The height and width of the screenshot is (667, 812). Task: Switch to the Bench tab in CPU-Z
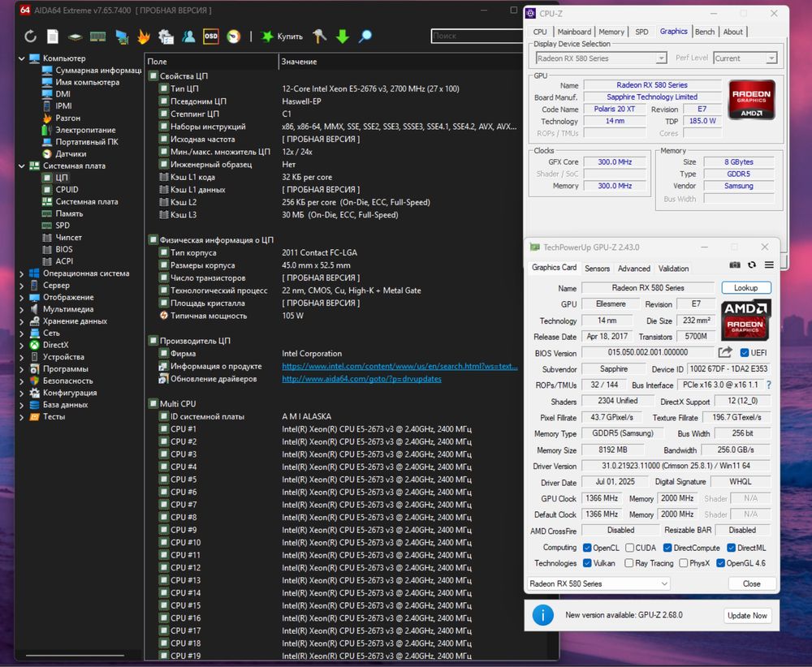[x=705, y=32]
